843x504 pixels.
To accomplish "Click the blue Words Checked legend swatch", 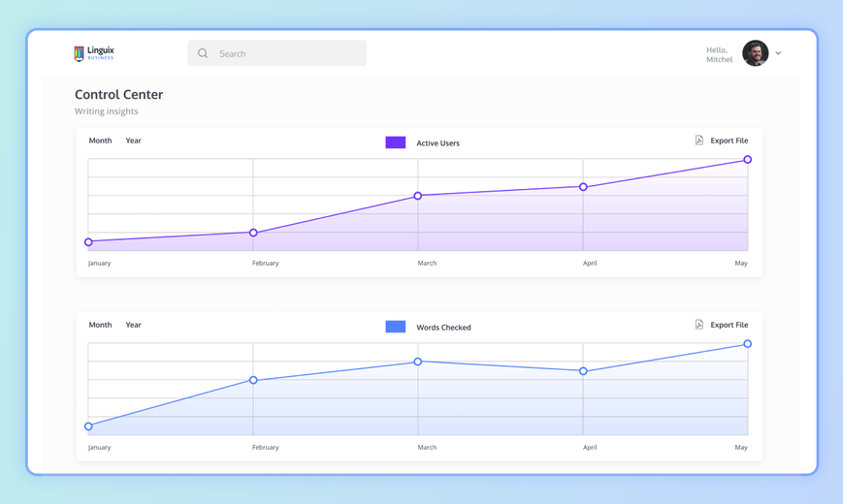I will [x=396, y=327].
